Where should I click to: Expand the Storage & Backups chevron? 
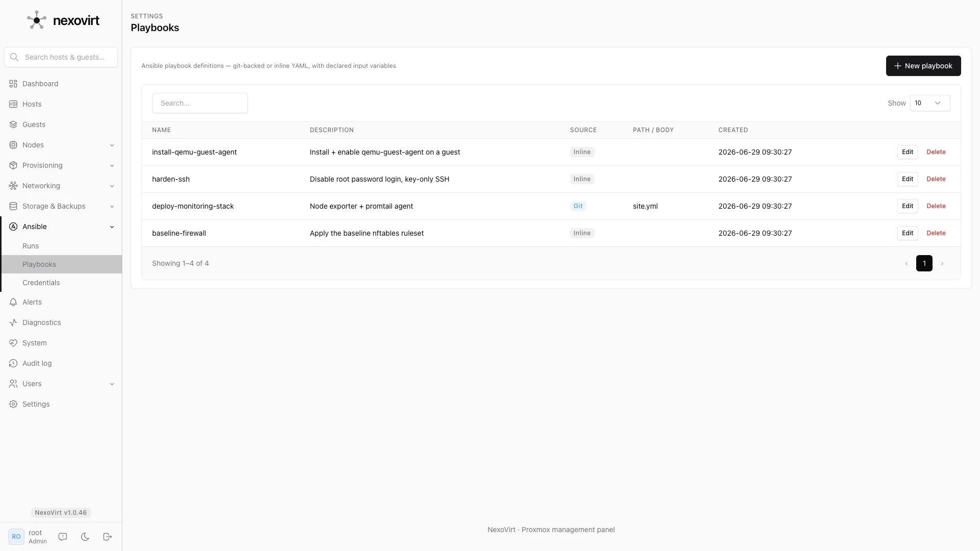(x=112, y=207)
